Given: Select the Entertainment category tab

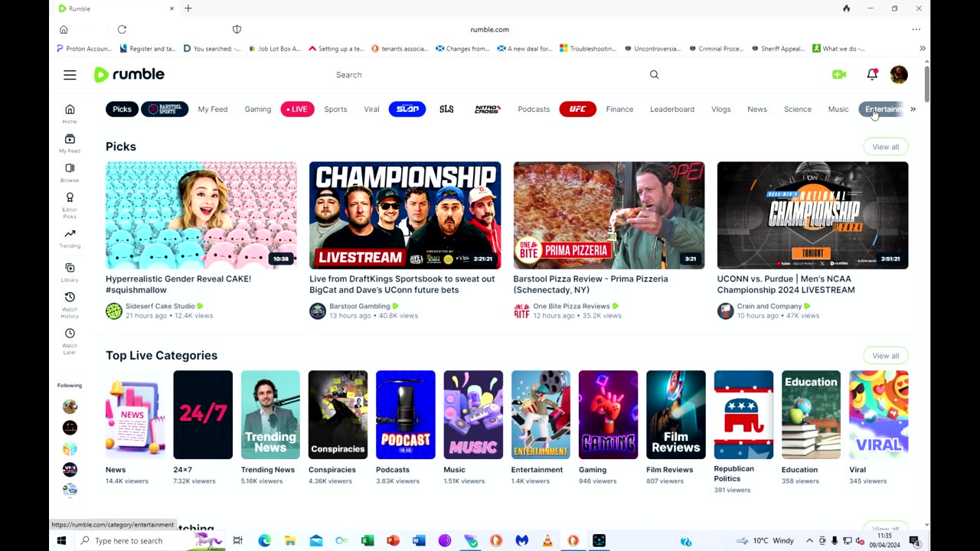Looking at the screenshot, I should pyautogui.click(x=883, y=109).
